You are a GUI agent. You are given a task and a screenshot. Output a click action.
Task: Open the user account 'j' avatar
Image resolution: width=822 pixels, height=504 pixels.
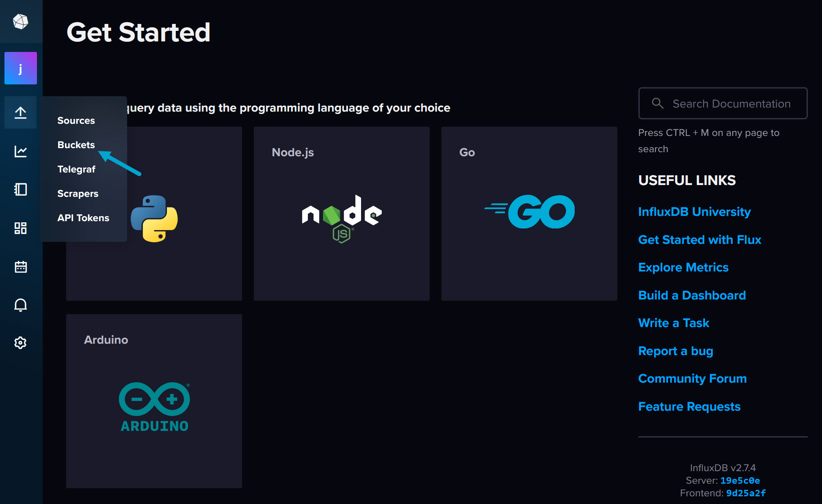[20, 68]
